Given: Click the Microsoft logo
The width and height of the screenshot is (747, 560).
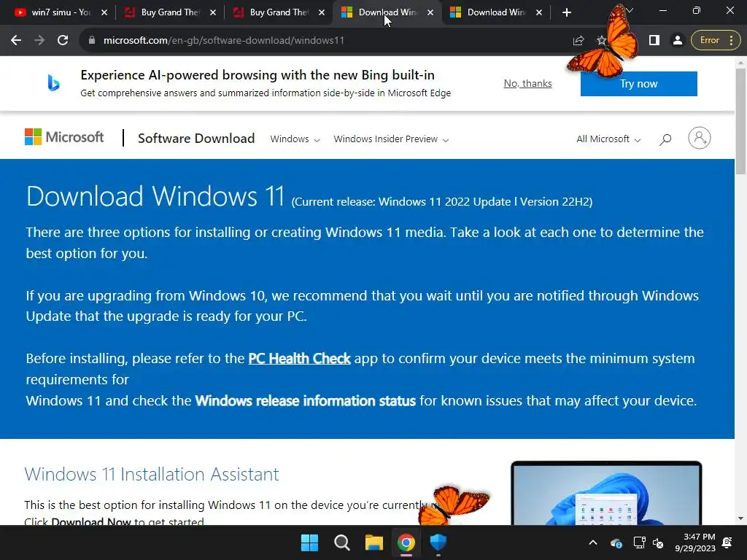Looking at the screenshot, I should click(64, 138).
